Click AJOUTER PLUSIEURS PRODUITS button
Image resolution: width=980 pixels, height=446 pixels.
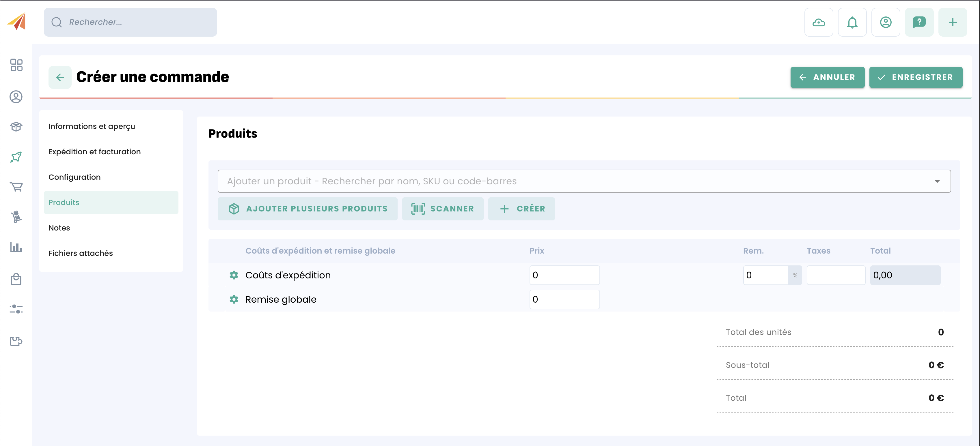click(x=308, y=209)
